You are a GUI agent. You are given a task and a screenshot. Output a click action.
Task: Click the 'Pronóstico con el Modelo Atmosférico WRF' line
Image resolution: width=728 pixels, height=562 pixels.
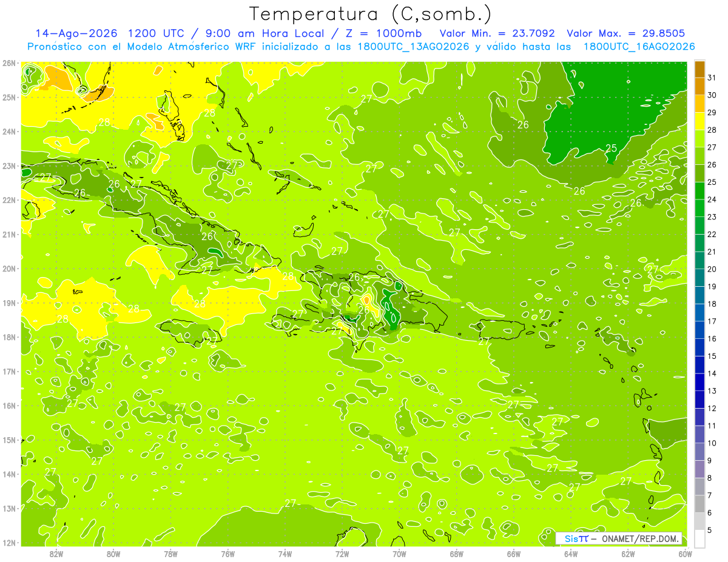pyautogui.click(x=143, y=47)
